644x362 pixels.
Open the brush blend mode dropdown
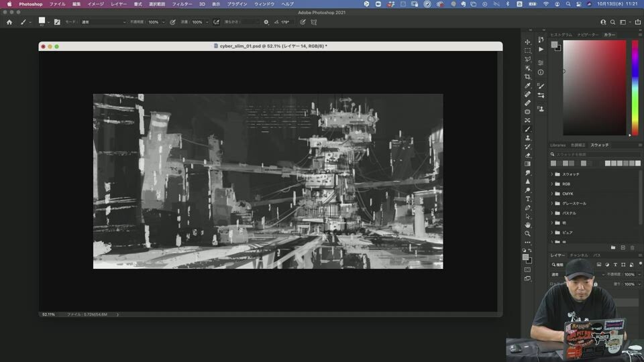tap(103, 22)
